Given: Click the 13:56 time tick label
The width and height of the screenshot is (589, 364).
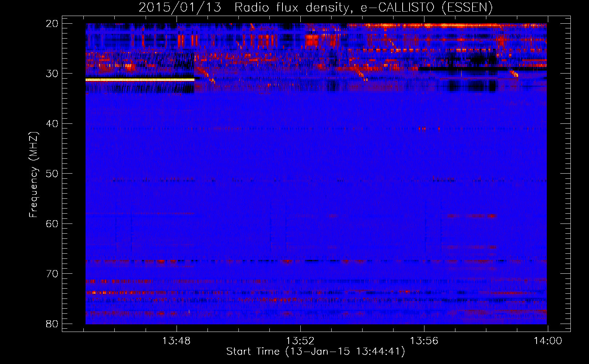Looking at the screenshot, I should [424, 341].
